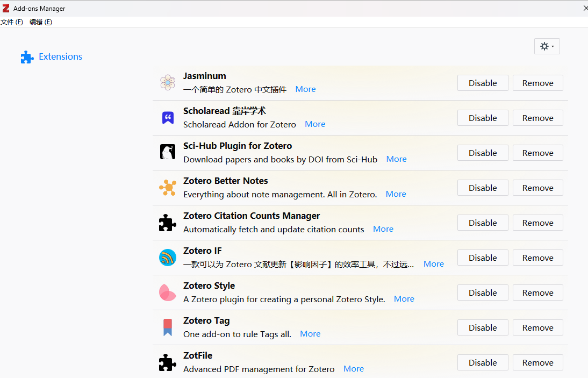Click the Sci-Hub raven icon

(x=168, y=152)
